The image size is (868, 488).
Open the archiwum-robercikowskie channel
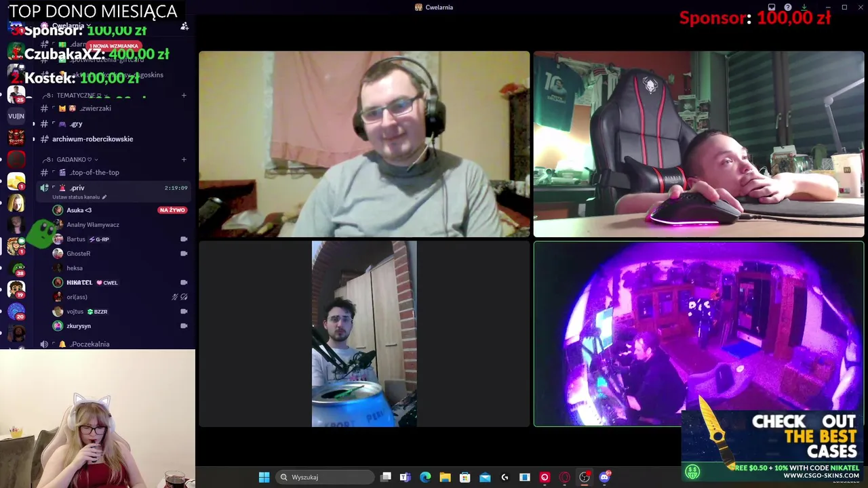tap(114, 139)
